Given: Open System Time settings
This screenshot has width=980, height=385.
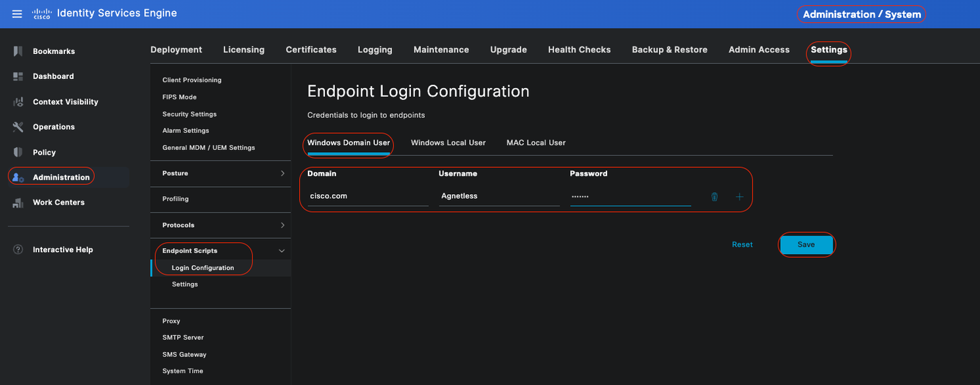Looking at the screenshot, I should click(183, 371).
